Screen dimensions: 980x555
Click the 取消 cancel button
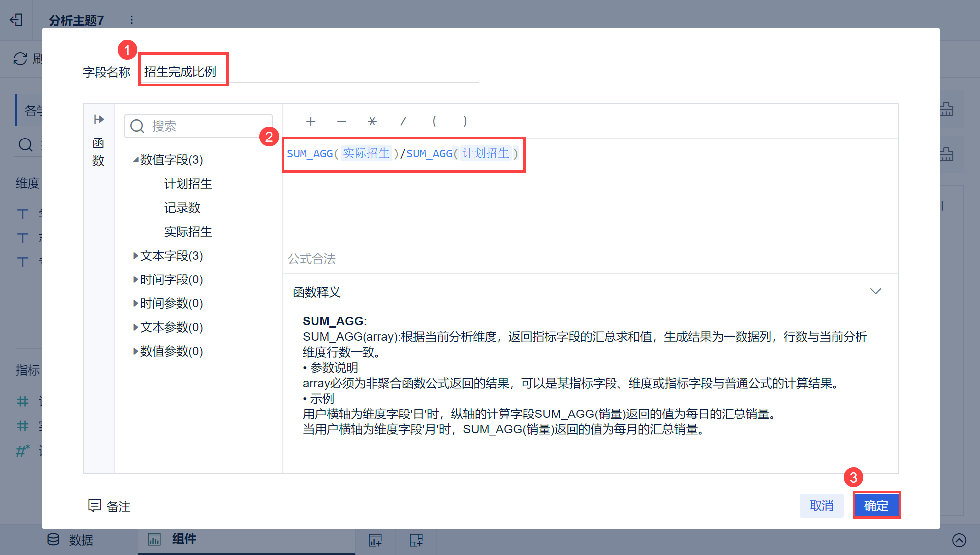tap(821, 506)
